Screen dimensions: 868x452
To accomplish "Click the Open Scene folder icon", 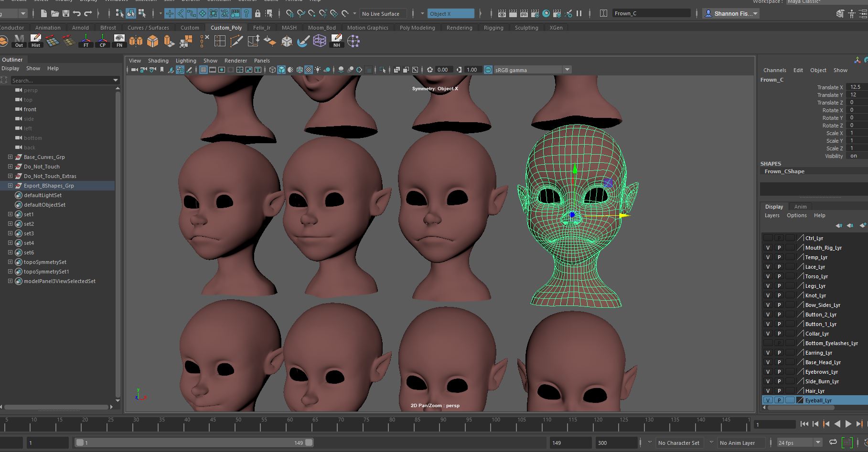I will click(x=55, y=13).
